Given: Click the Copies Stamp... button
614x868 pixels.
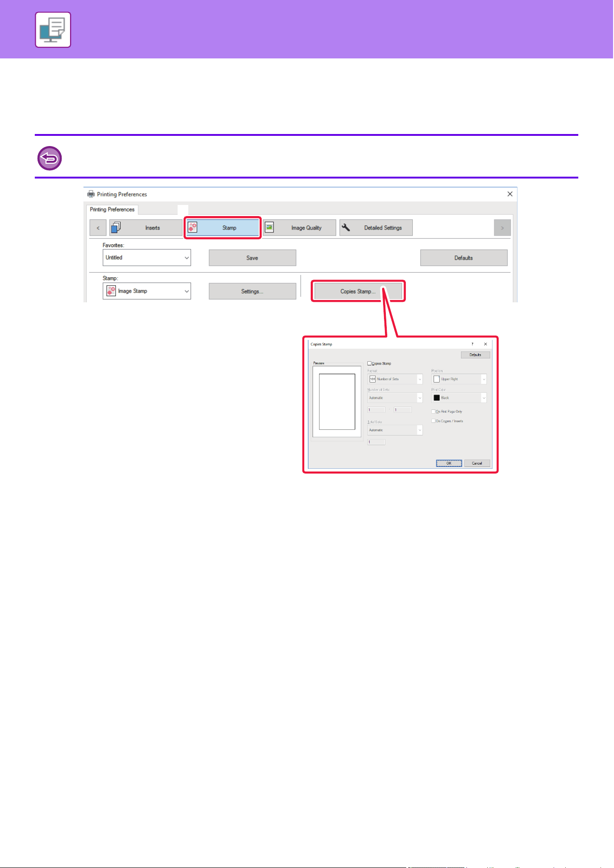Looking at the screenshot, I should (x=358, y=291).
